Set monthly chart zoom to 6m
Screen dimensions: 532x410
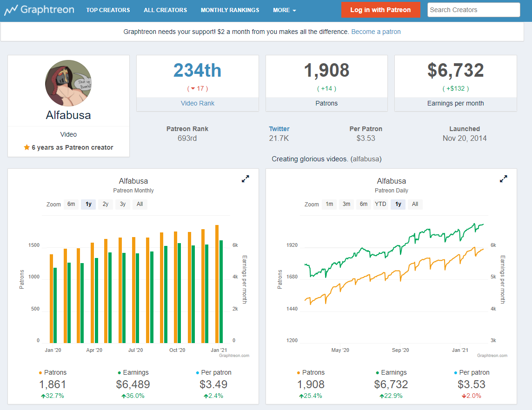click(71, 204)
